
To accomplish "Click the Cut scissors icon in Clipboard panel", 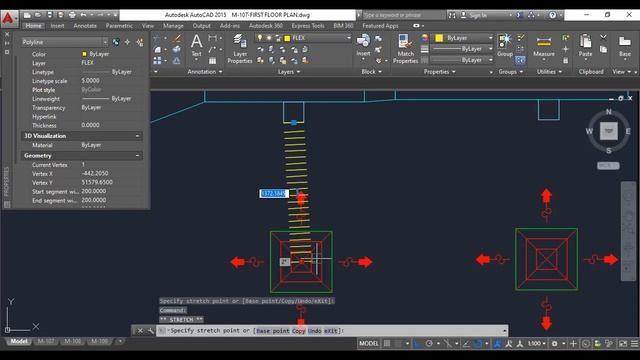I will point(603,38).
